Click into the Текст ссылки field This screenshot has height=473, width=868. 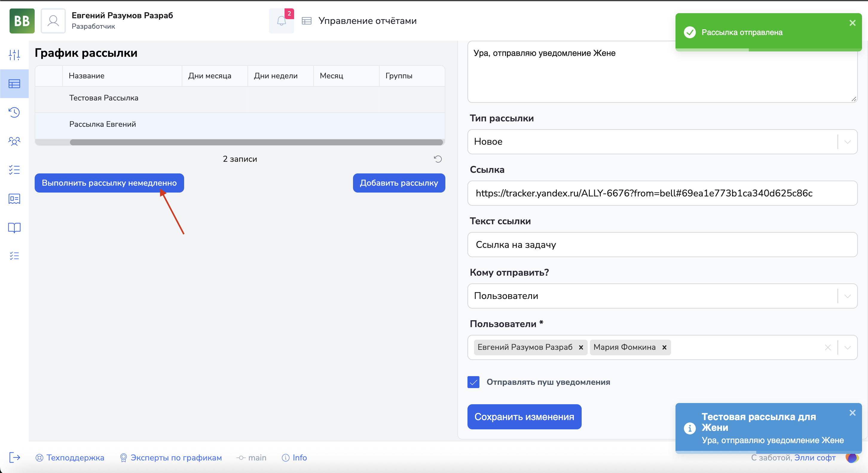[662, 245]
